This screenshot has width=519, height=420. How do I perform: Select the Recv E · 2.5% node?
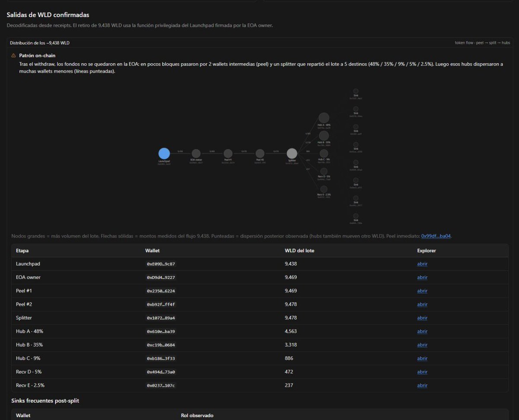324,189
